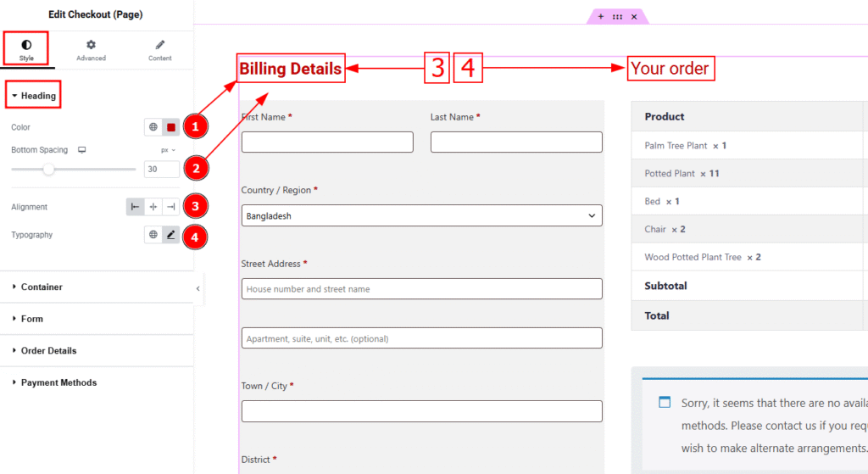Collapse the editor panel with side arrow
The height and width of the screenshot is (474, 868).
point(198,288)
